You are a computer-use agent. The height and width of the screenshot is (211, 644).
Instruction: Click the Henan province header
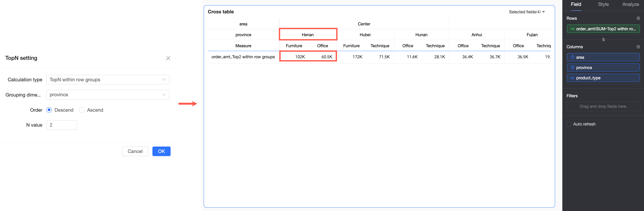point(308,35)
